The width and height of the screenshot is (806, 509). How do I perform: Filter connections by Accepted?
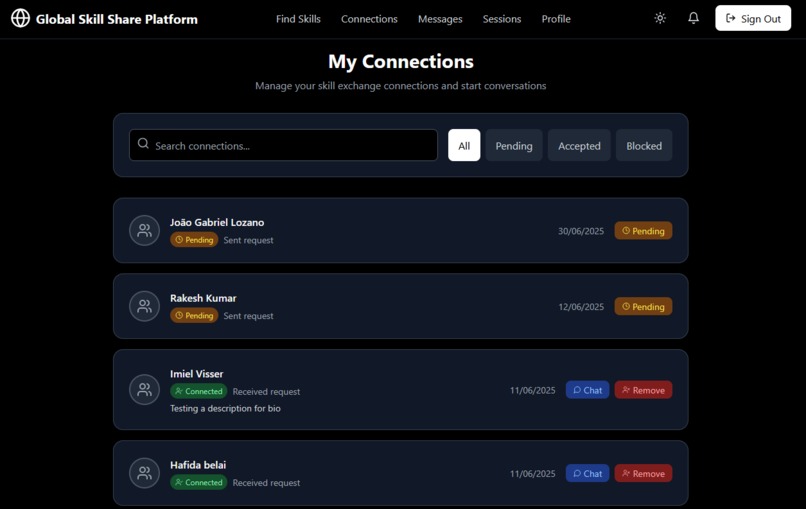pos(579,146)
